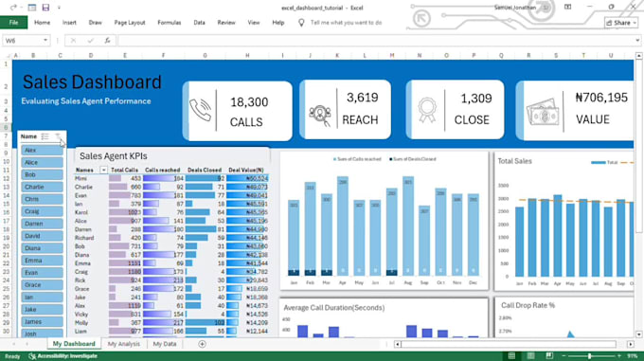The width and height of the screenshot is (644, 361).
Task: Expand the Name Box dropdown arrow
Action: click(45, 40)
